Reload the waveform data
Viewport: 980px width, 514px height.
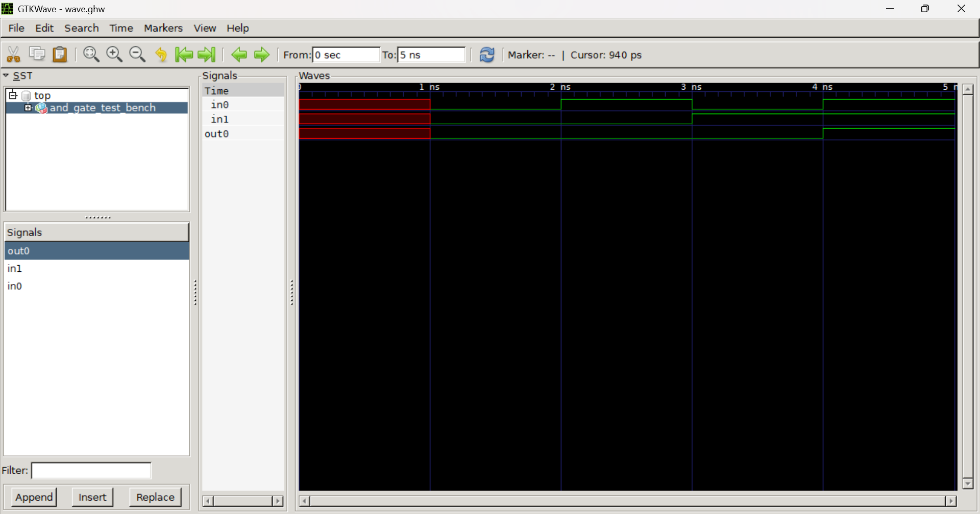[487, 55]
